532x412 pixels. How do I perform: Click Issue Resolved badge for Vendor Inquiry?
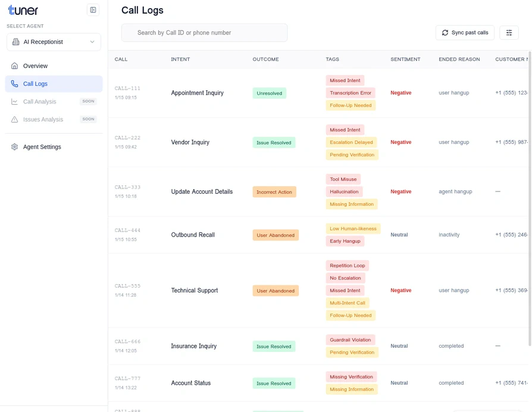coord(274,143)
